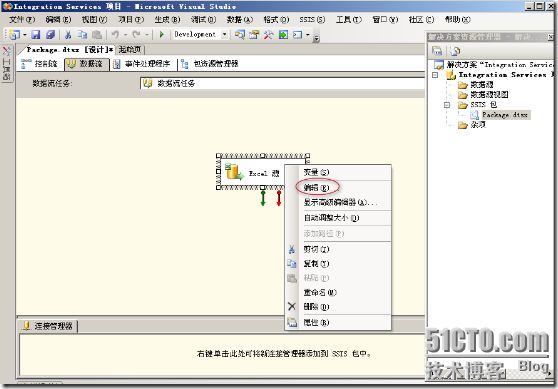
Task: Select the Package.dtsx [设计] document tab
Action: pyautogui.click(x=68, y=49)
